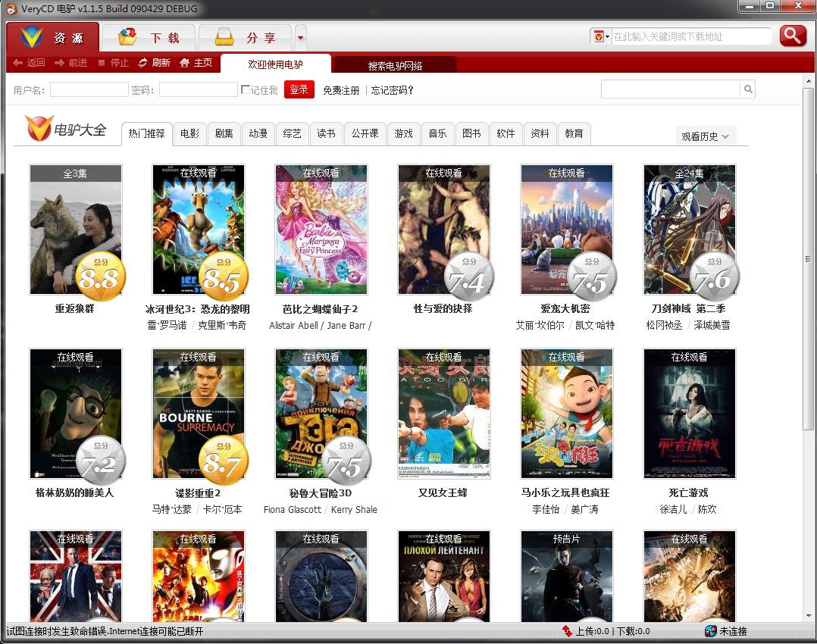
Task: Open the 刀剑神域 第二季 poster thumbnail
Action: 690,230
